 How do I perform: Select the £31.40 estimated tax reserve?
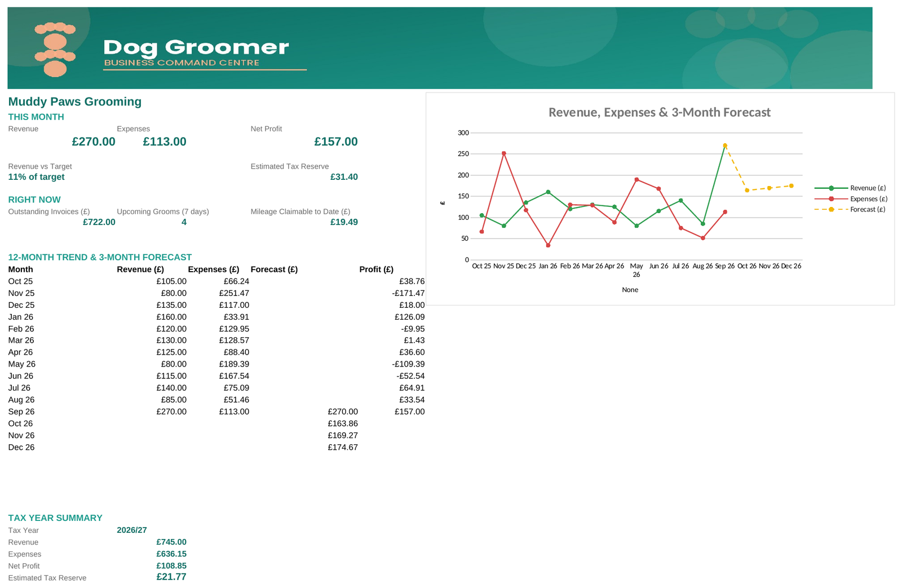coord(344,177)
